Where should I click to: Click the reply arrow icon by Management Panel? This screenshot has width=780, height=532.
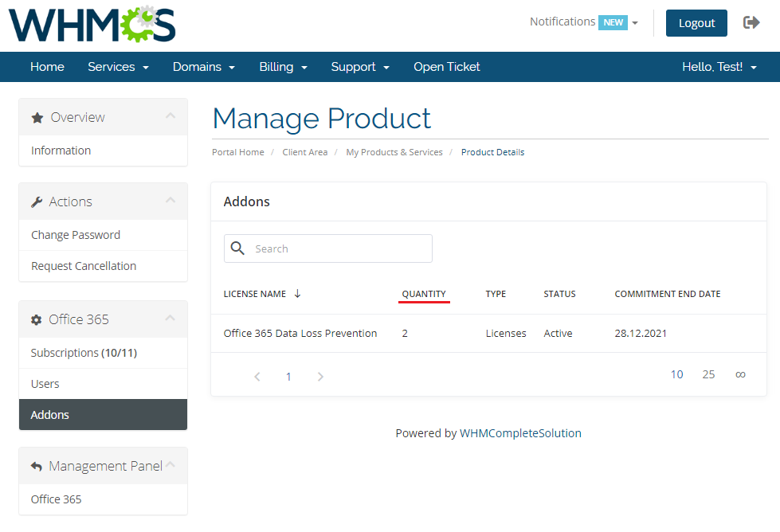click(x=37, y=467)
